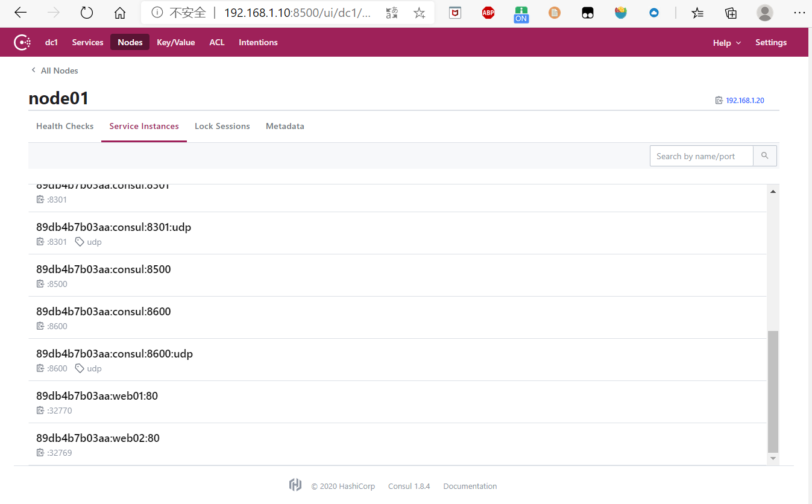Click the scrollbar down arrow

tap(773, 459)
